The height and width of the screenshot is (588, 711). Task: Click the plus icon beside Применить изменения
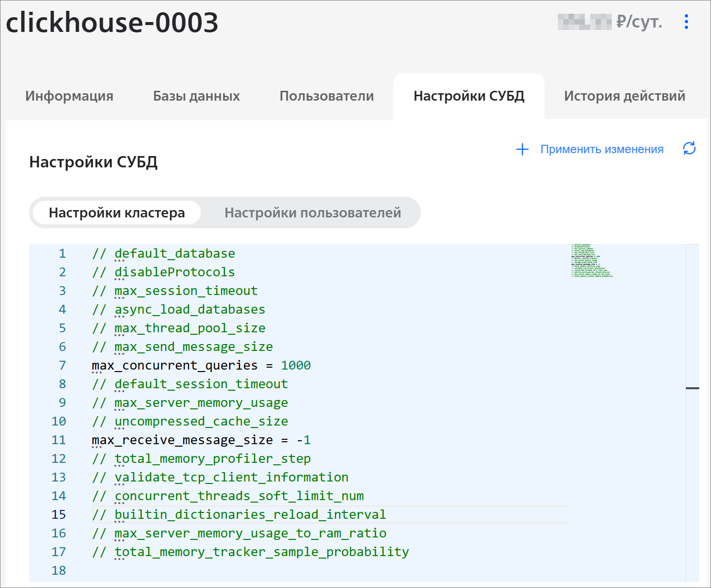[522, 149]
